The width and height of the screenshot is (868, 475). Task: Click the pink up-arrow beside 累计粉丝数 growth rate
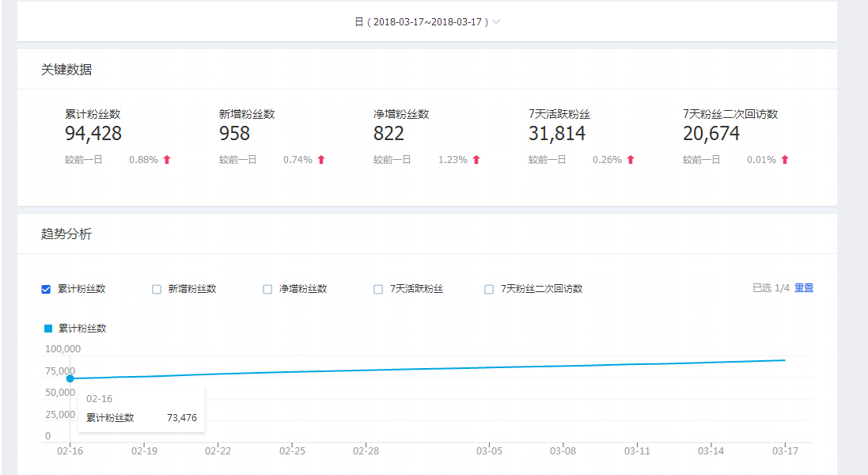(165, 159)
